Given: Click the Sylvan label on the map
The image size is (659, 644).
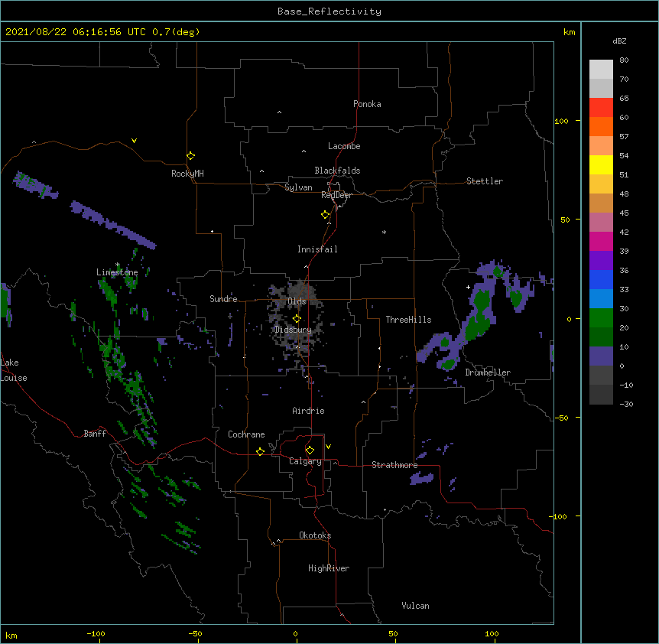Looking at the screenshot, I should click(x=298, y=187).
